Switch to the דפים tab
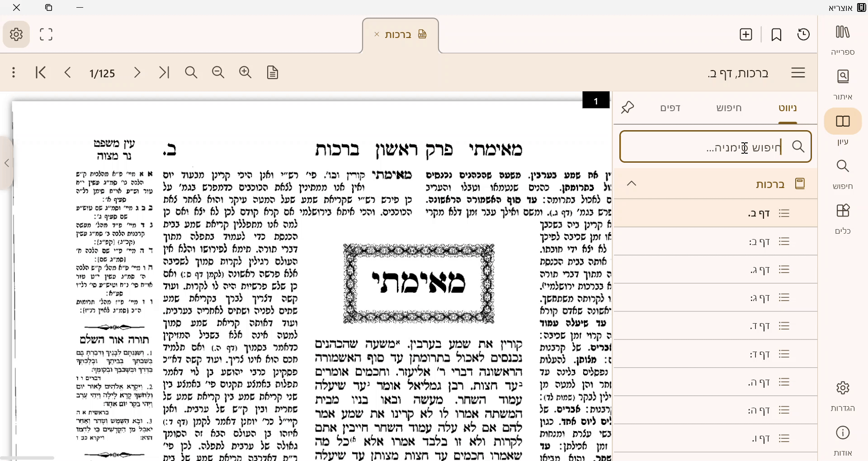Viewport: 868px width, 461px height. [670, 108]
